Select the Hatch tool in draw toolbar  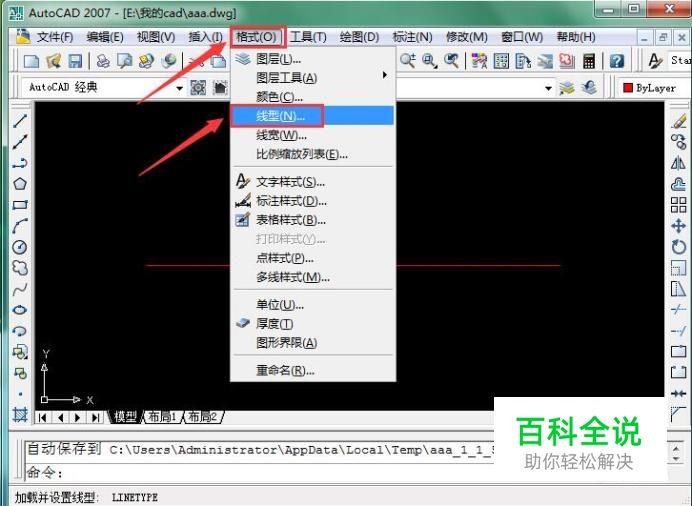click(x=20, y=415)
